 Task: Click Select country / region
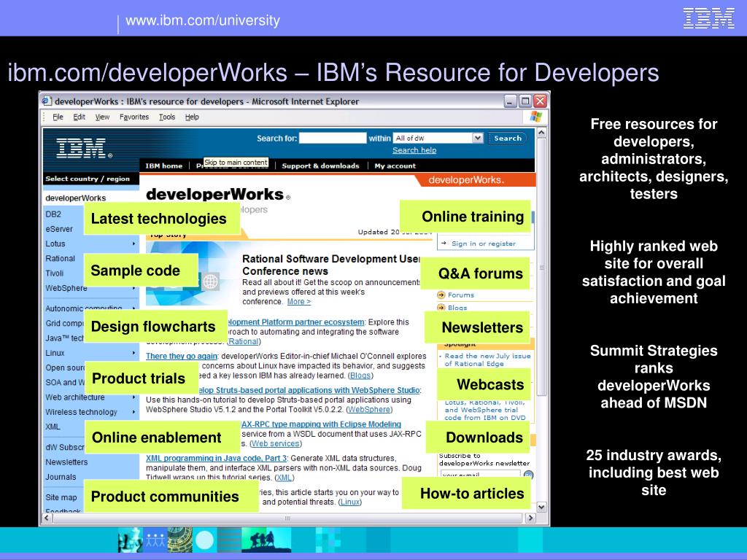pos(88,179)
